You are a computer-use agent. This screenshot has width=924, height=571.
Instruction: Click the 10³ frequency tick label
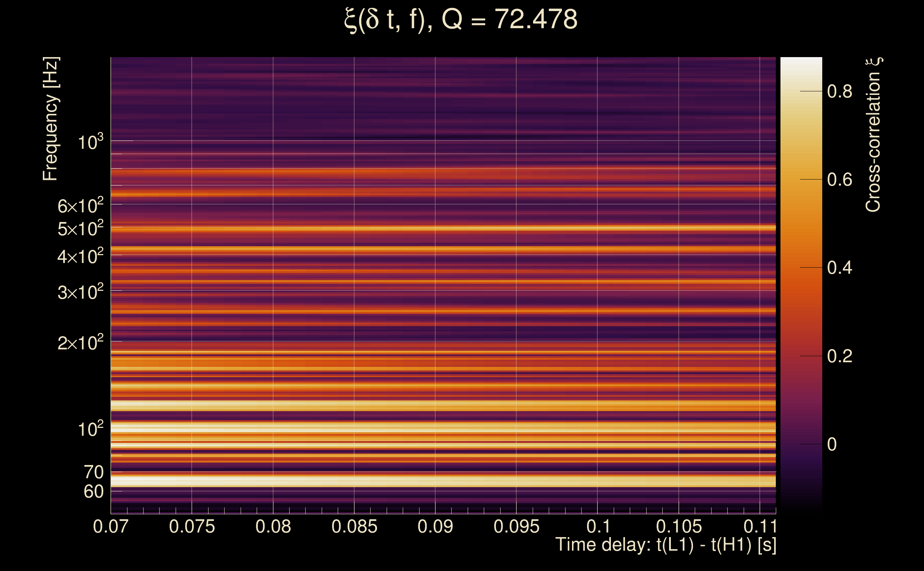click(91, 142)
